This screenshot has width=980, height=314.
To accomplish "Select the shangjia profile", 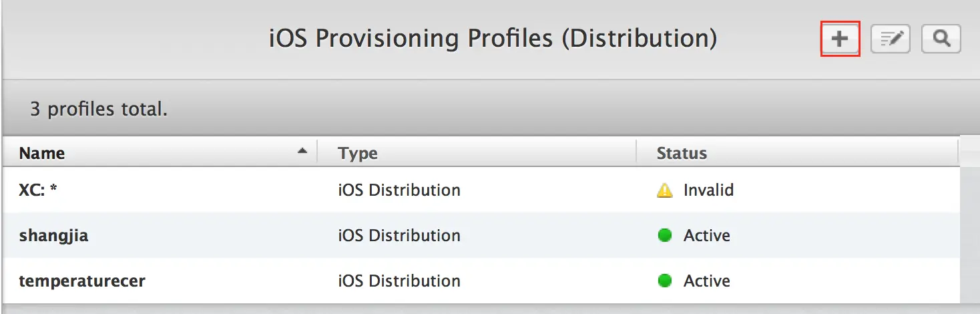I will [x=53, y=235].
